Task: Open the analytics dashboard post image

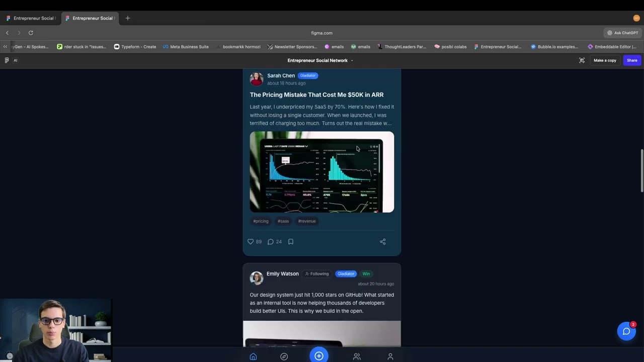Action: 322,172
